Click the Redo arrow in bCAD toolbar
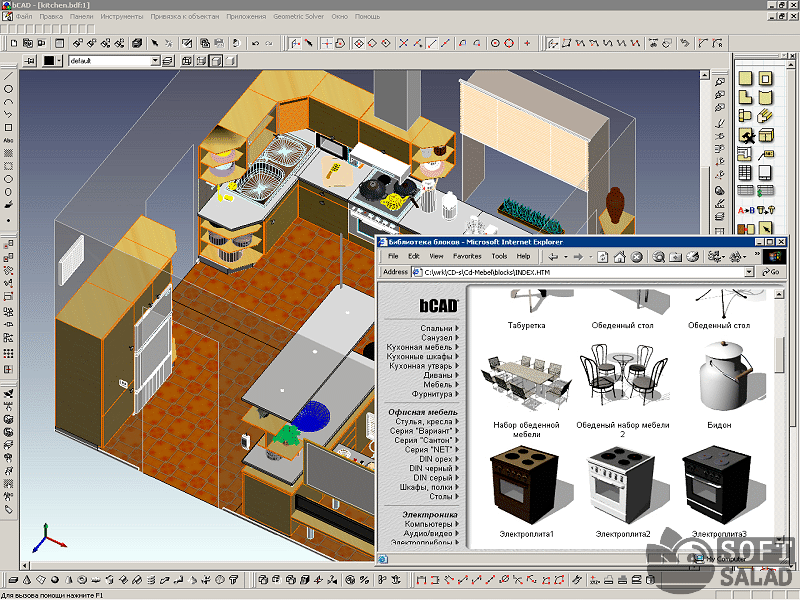 point(269,43)
